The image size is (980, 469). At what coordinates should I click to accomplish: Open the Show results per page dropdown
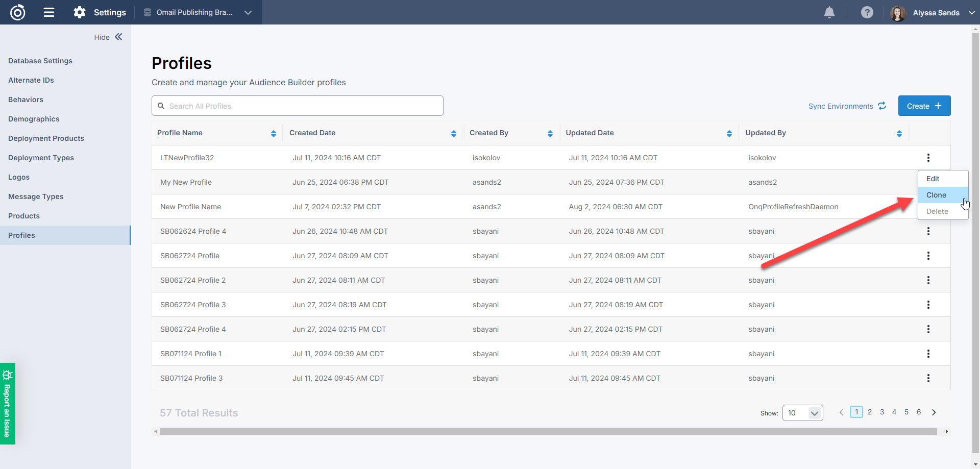(x=802, y=413)
